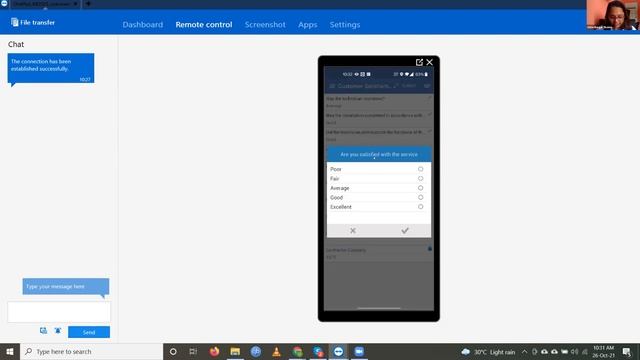Pick the Average radio option

(420, 188)
